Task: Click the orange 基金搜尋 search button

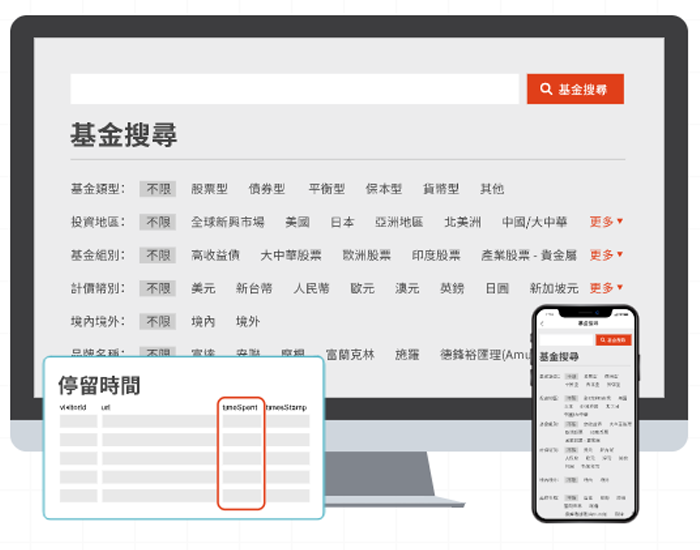Action: click(x=575, y=89)
